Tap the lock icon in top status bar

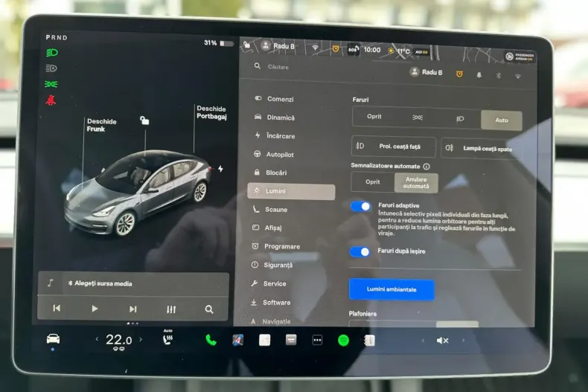click(247, 45)
